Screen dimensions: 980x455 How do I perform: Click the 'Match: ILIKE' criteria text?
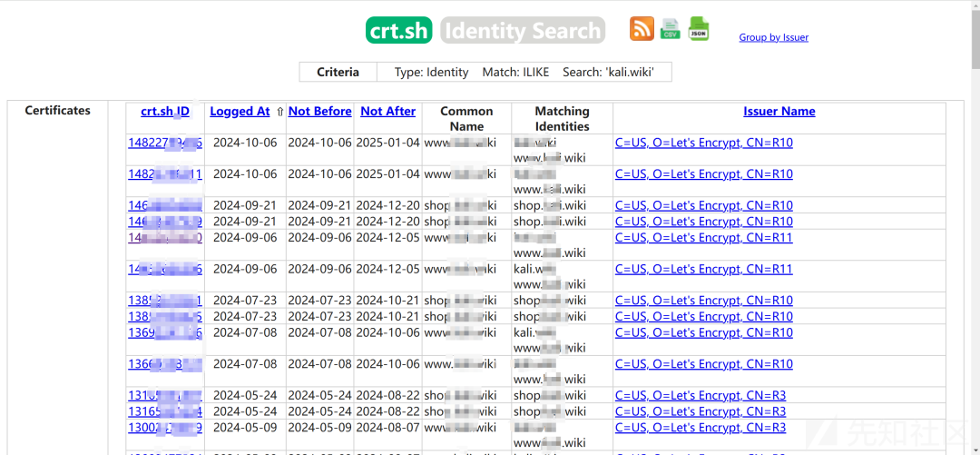tap(515, 73)
